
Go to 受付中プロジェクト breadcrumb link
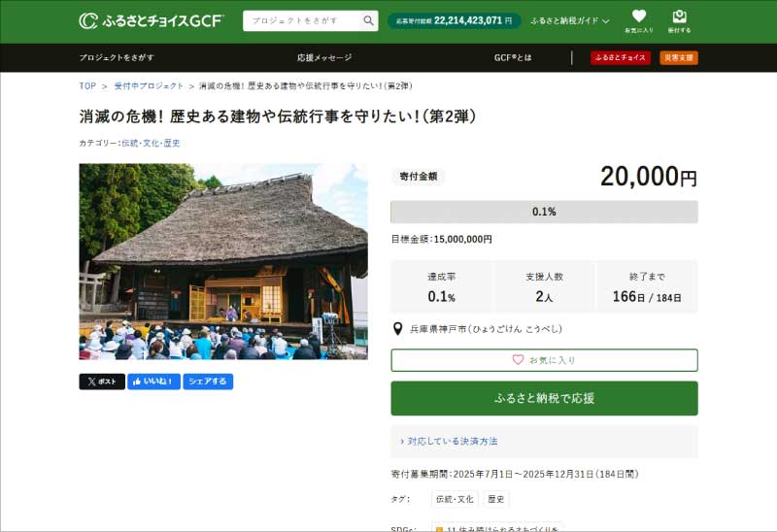pyautogui.click(x=149, y=86)
